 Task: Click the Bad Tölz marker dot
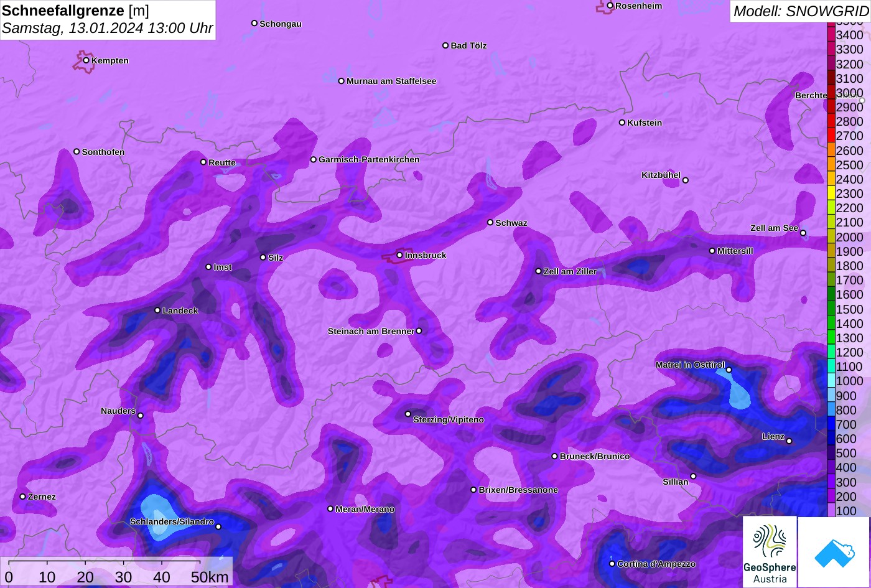tap(445, 45)
